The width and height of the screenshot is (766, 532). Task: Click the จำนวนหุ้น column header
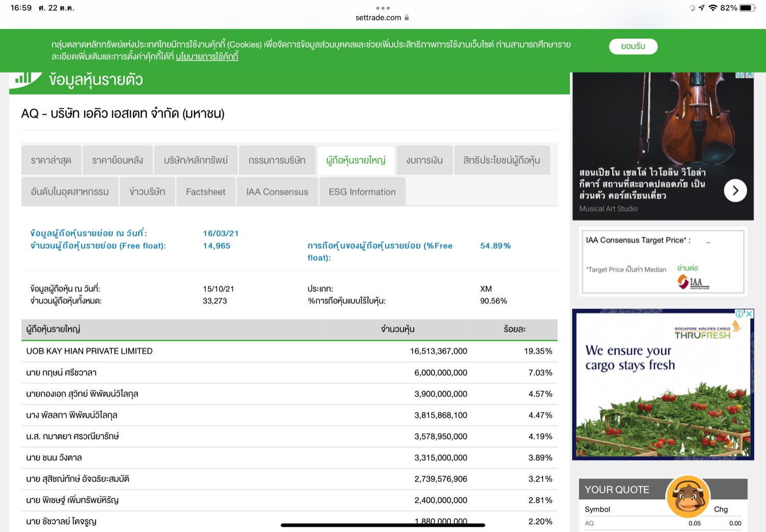click(x=397, y=329)
